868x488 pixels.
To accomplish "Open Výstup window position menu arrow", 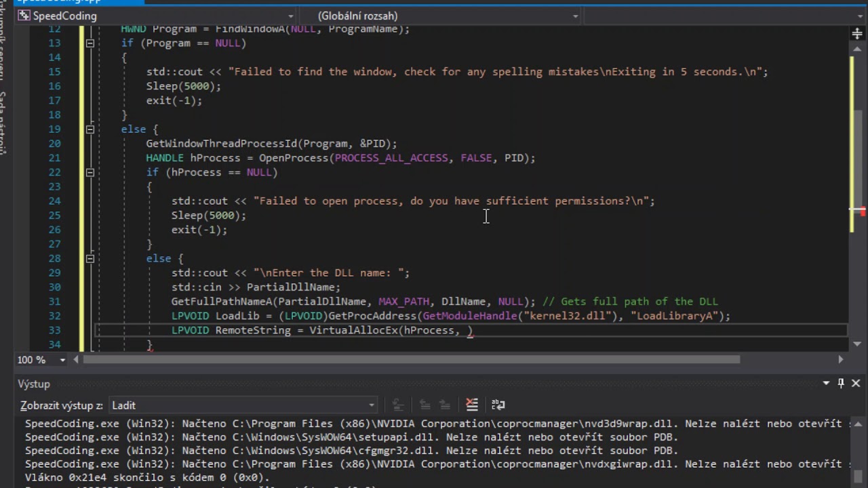I will pos(826,383).
